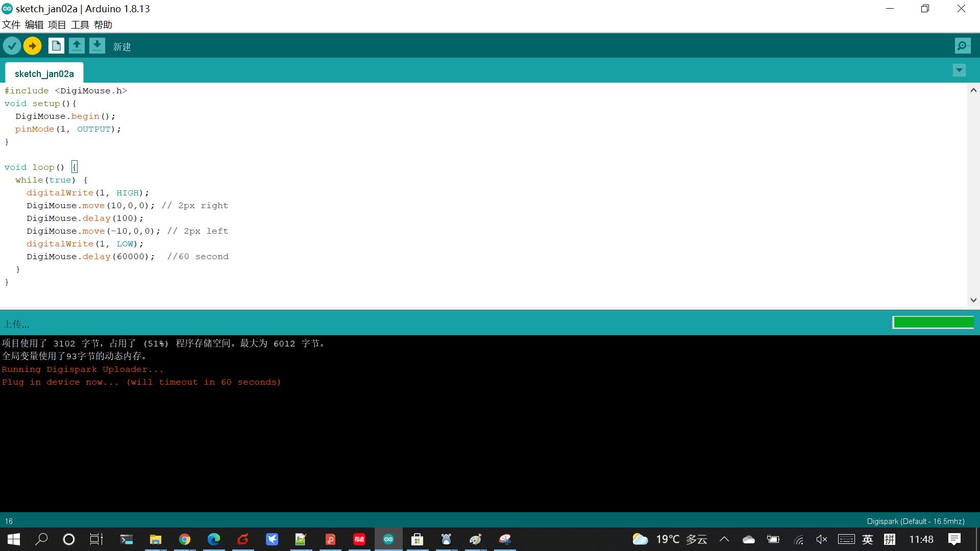Click the editor scrollbar down arrow
This screenshot has height=551, width=980.
point(973,300)
